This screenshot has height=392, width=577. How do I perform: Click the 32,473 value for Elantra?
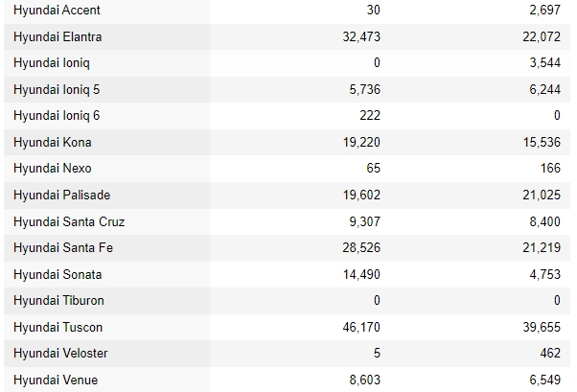click(x=361, y=36)
